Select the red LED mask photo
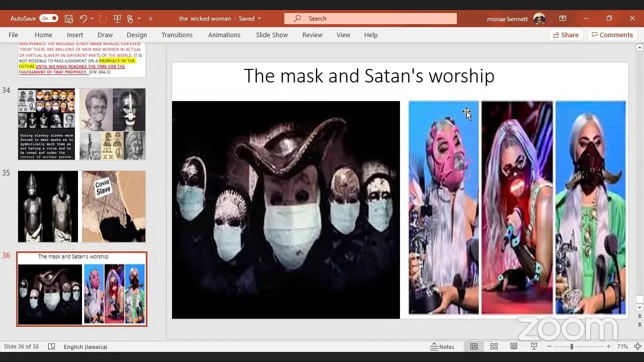644x362 pixels. pos(517,208)
